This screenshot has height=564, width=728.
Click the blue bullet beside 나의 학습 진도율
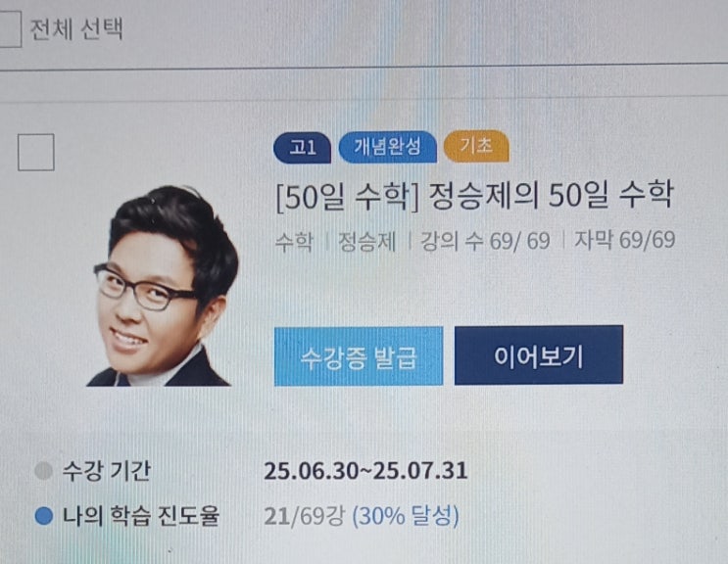pos(44,516)
